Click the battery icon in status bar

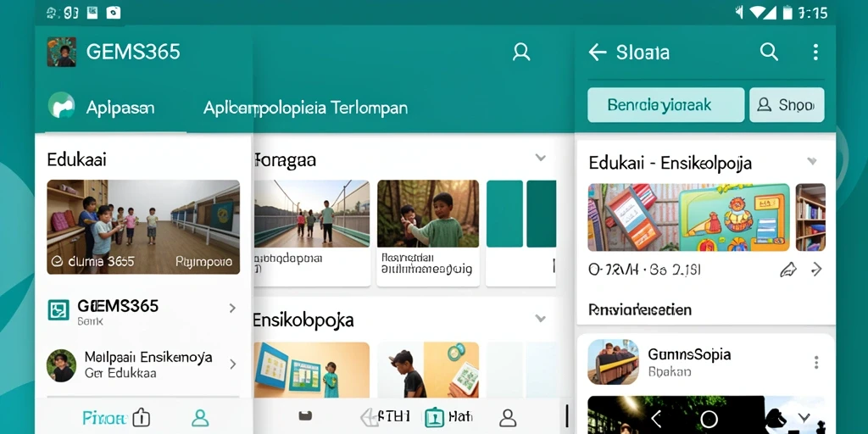[787, 12]
